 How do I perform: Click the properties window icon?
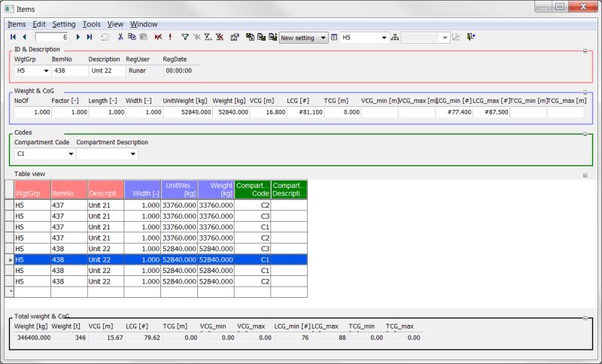coord(235,37)
